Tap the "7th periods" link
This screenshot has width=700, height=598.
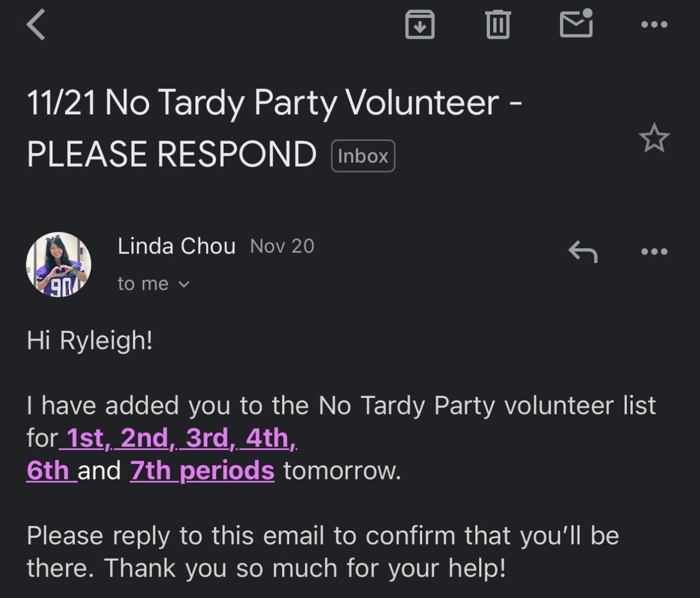point(202,471)
